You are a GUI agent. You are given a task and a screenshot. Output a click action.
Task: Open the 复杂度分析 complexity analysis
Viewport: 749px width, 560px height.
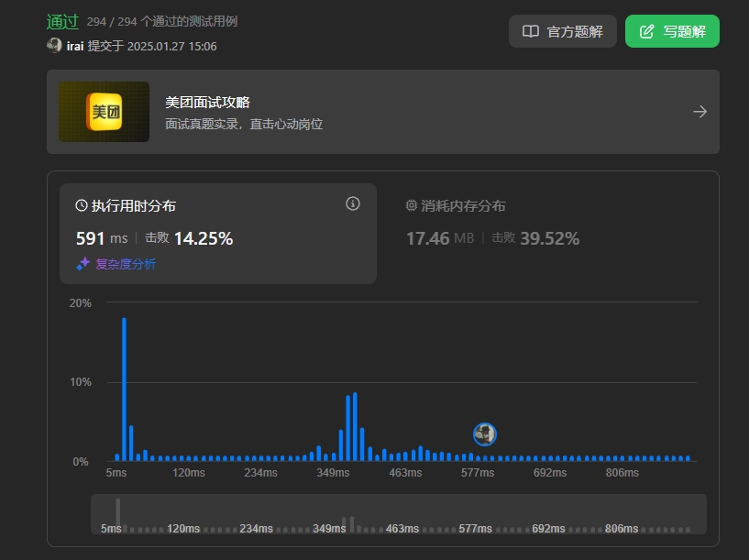coord(126,264)
